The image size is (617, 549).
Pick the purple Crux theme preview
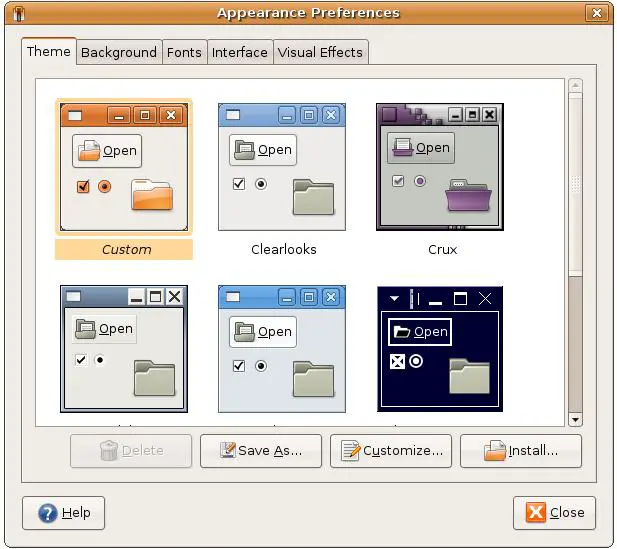click(x=439, y=166)
